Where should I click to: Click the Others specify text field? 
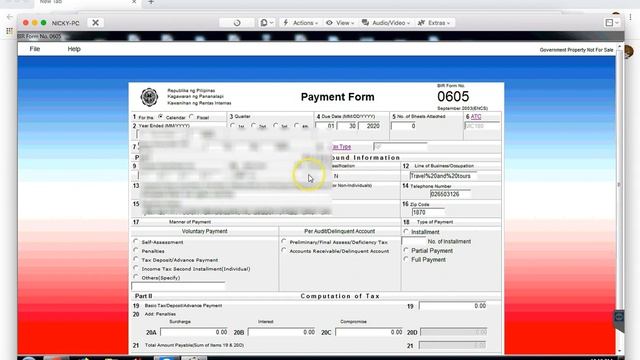[178, 286]
